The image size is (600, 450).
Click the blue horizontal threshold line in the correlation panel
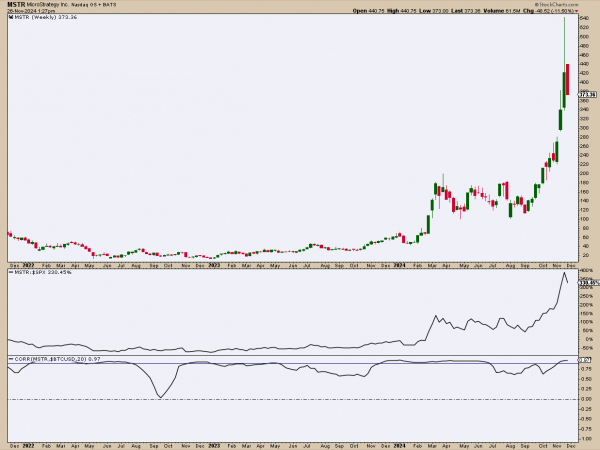pos(293,363)
